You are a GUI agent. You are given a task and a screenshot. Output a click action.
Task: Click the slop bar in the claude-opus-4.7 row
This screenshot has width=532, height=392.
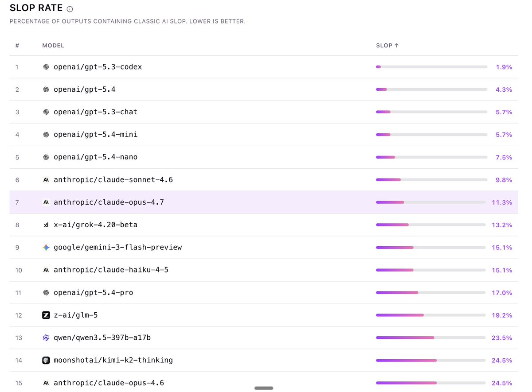(x=431, y=202)
